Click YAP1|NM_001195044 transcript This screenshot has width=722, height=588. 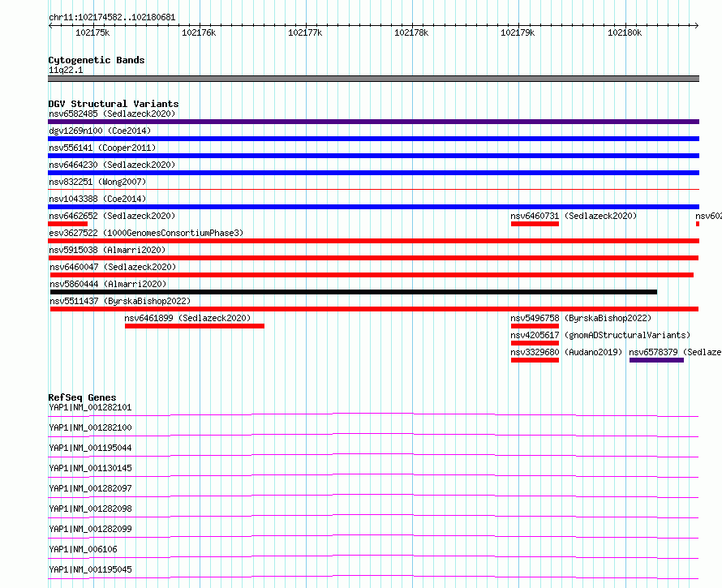(x=90, y=448)
